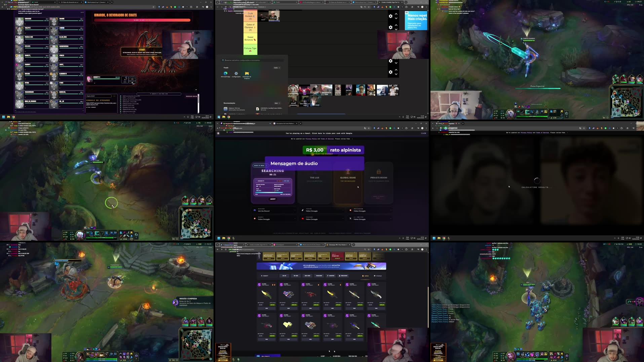The height and width of the screenshot is (362, 644).
Task: Open Configurações from Start menu pinned apps
Action: pos(236,74)
